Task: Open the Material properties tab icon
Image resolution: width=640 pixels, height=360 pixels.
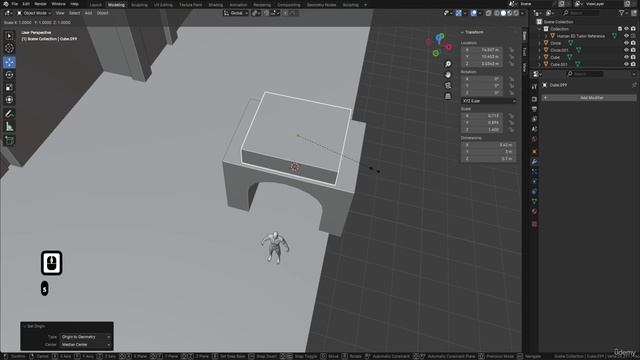Action: 534,211
